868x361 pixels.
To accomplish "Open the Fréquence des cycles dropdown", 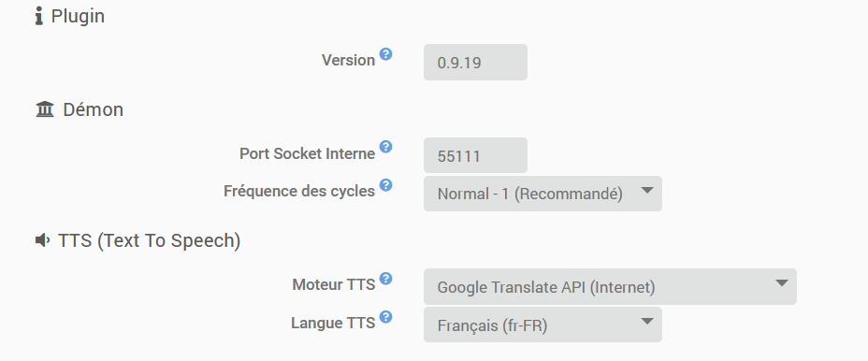I will [x=542, y=194].
